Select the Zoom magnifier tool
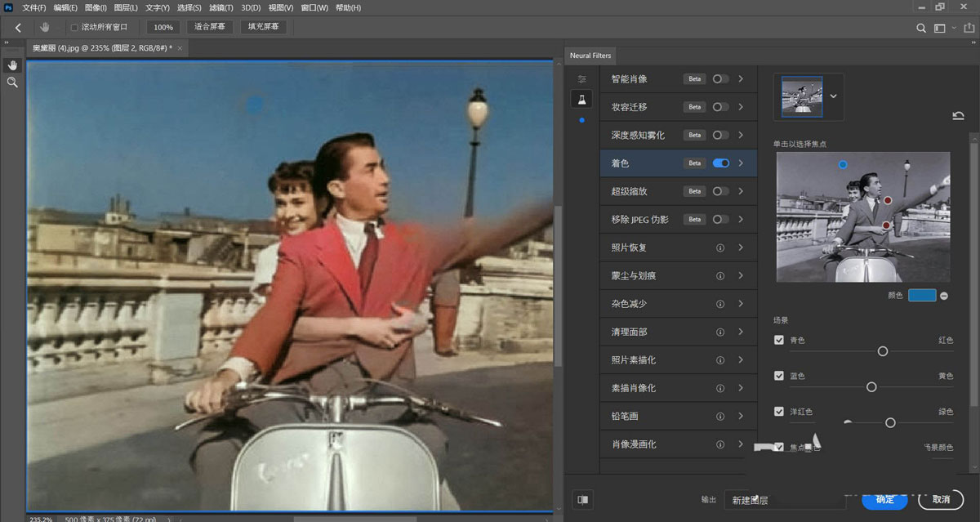The width and height of the screenshot is (980, 522). [12, 83]
